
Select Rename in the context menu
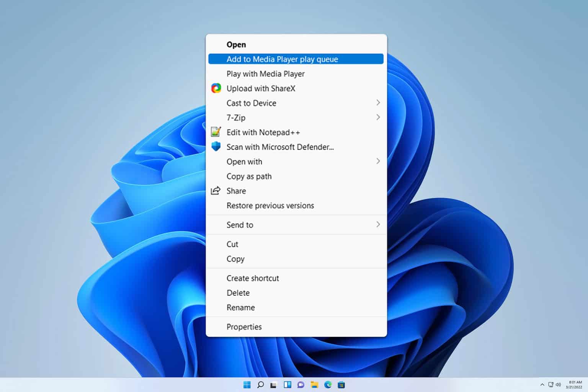tap(296, 307)
